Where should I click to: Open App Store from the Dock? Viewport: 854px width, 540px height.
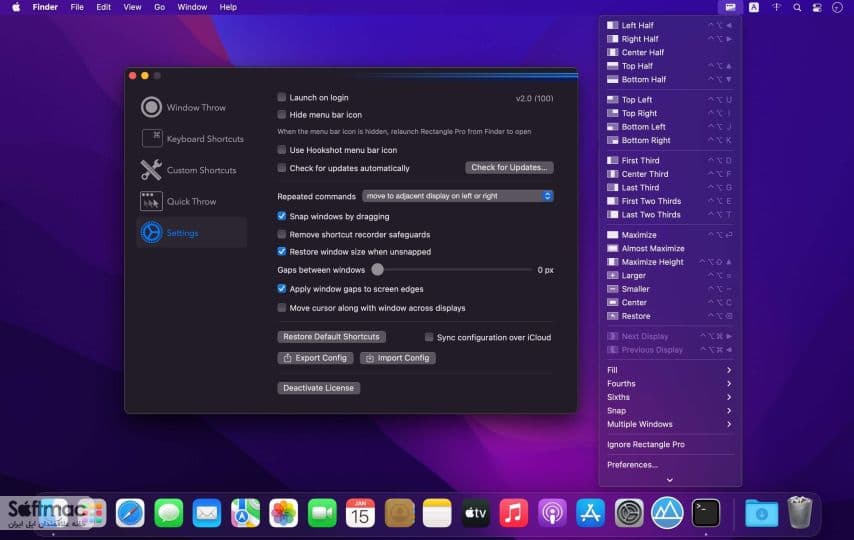[x=590, y=513]
